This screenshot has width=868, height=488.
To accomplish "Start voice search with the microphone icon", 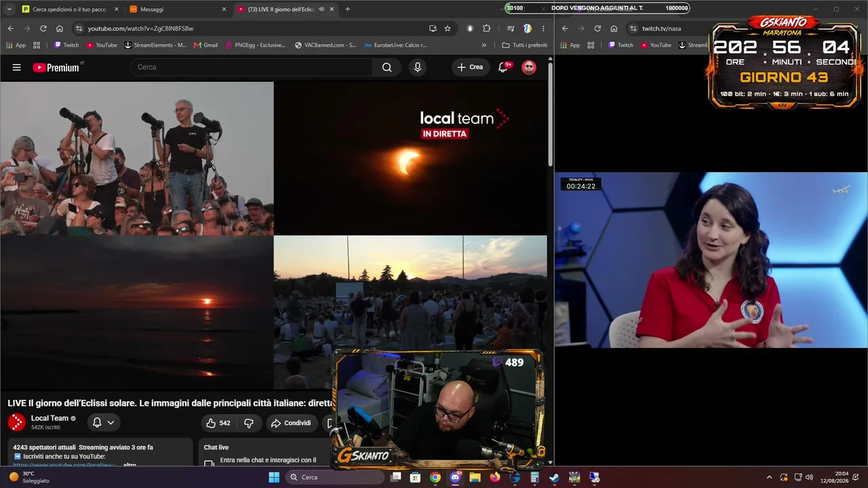I will pos(418,67).
